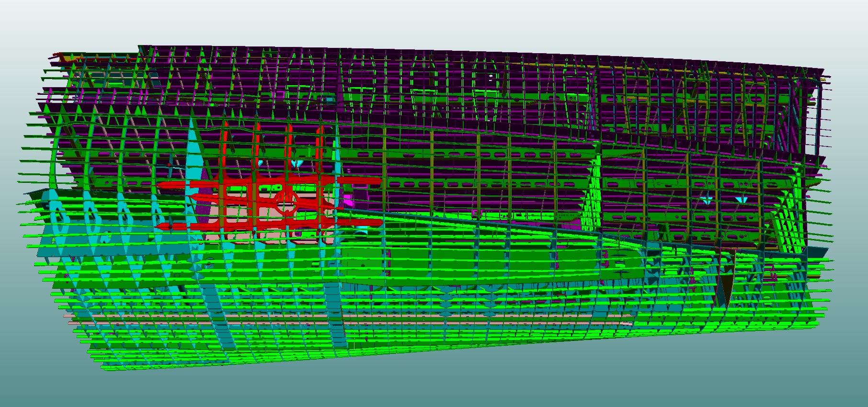868x407 pixels.
Task: Pick the rightmost cyan triangle marker near right end
Action: pos(742,199)
